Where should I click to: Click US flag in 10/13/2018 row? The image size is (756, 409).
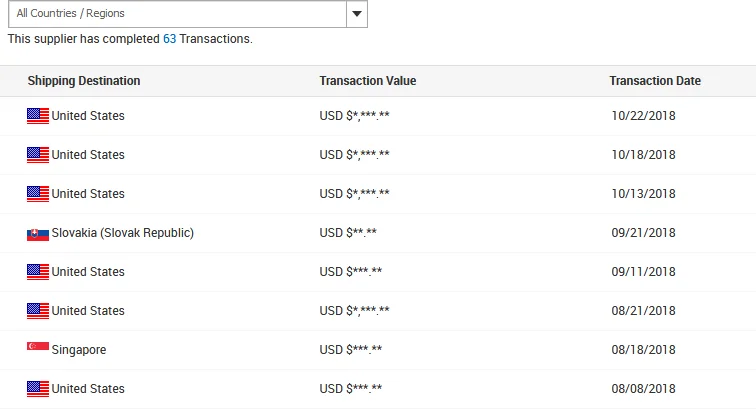click(38, 194)
